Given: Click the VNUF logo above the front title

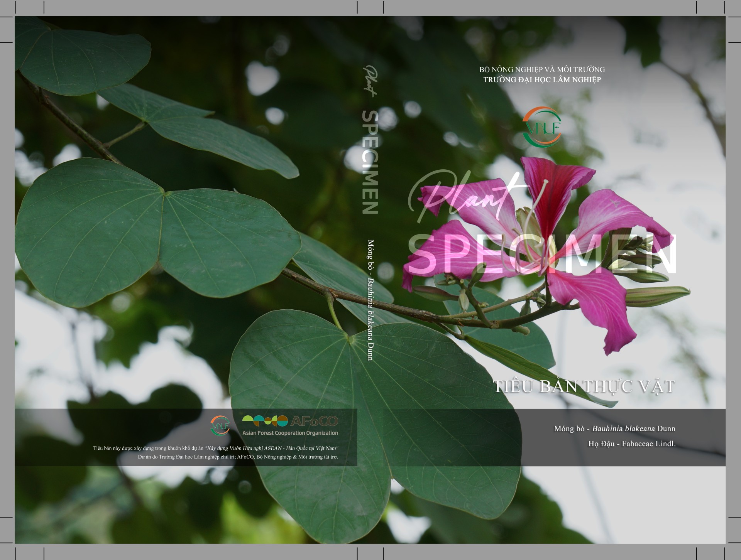Looking at the screenshot, I should [x=542, y=127].
